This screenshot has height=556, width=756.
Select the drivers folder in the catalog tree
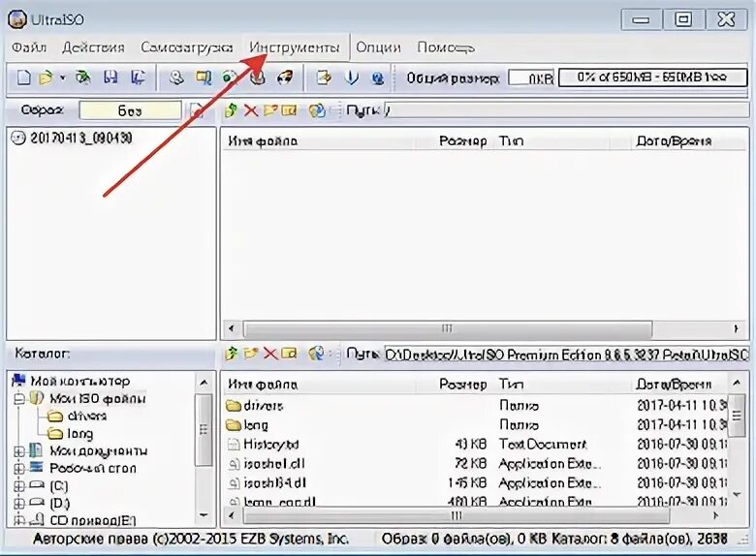(87, 417)
